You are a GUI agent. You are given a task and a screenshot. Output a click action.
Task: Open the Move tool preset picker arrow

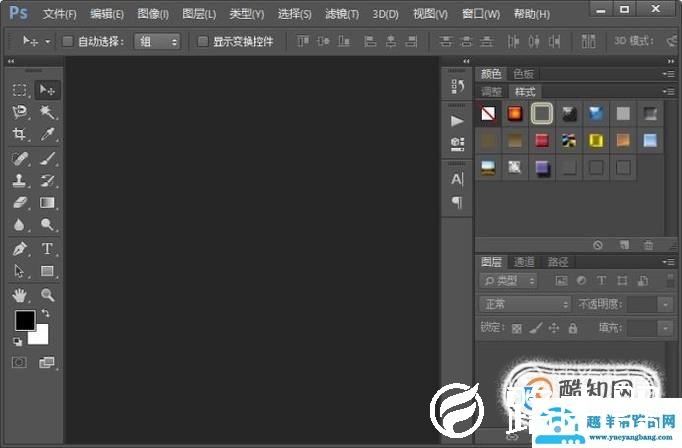pyautogui.click(x=47, y=42)
